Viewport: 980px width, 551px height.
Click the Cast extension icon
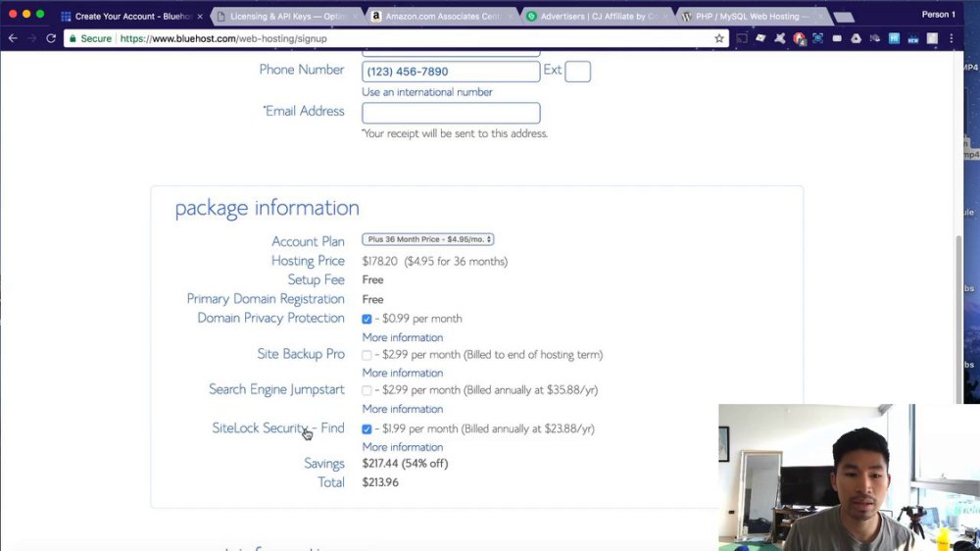click(742, 39)
